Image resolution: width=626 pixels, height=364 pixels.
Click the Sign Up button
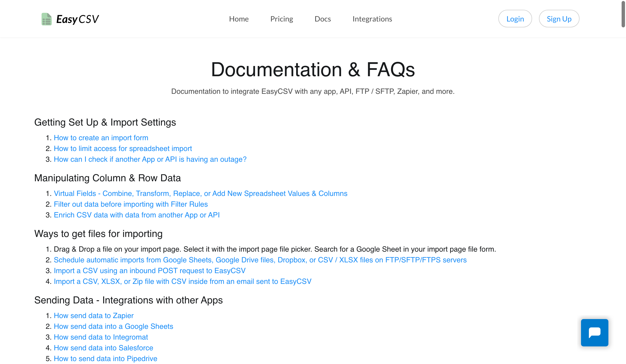559,19
